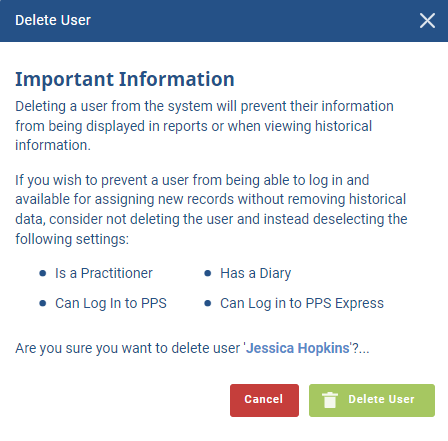Click the red Cancel button
Viewport: 448px width, 441px height.
pyautogui.click(x=264, y=400)
